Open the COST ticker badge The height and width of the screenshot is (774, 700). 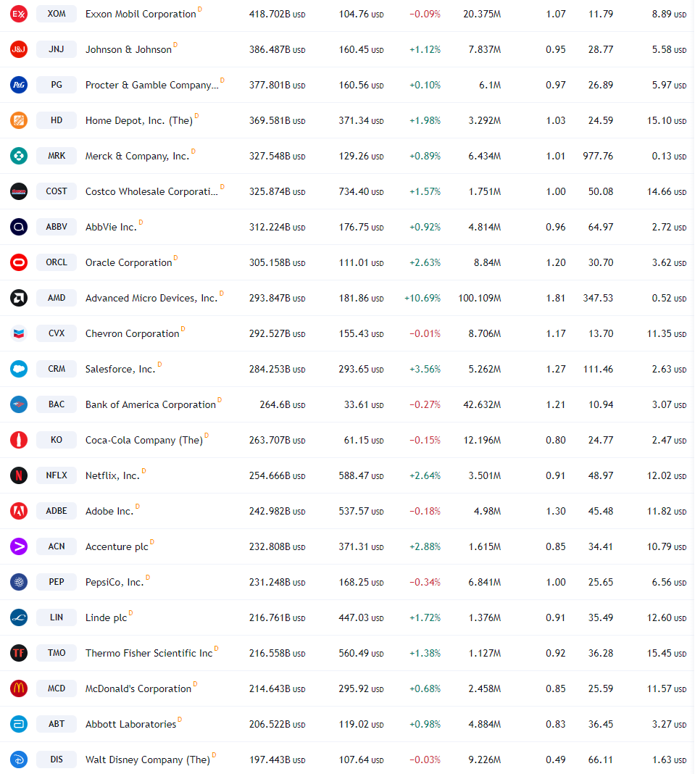pyautogui.click(x=57, y=191)
